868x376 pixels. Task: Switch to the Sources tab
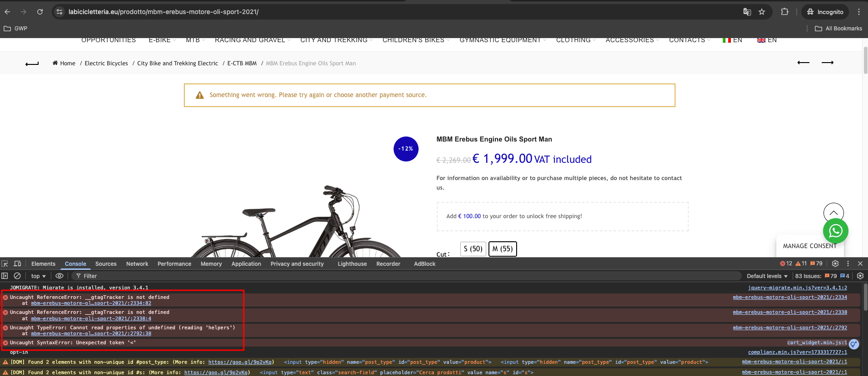[x=106, y=264]
